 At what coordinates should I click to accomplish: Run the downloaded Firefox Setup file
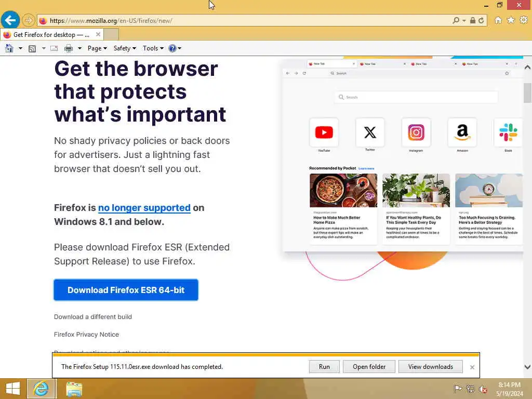point(324,367)
